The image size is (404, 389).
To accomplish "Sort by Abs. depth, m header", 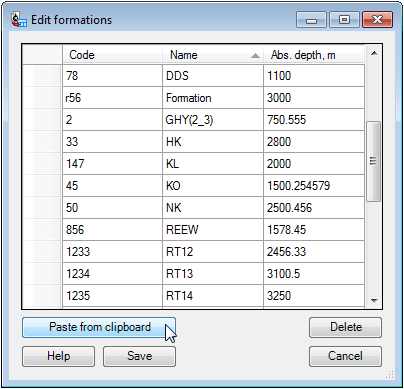I will pos(314,55).
